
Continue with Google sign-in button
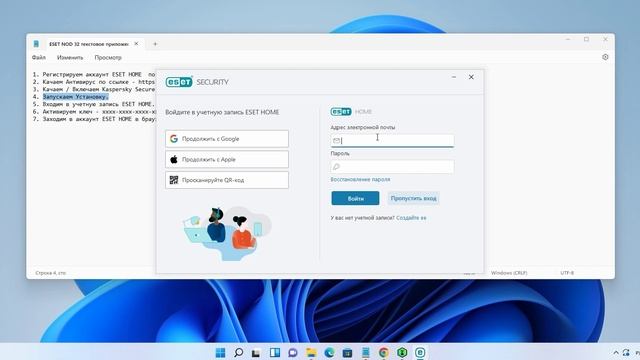[227, 139]
